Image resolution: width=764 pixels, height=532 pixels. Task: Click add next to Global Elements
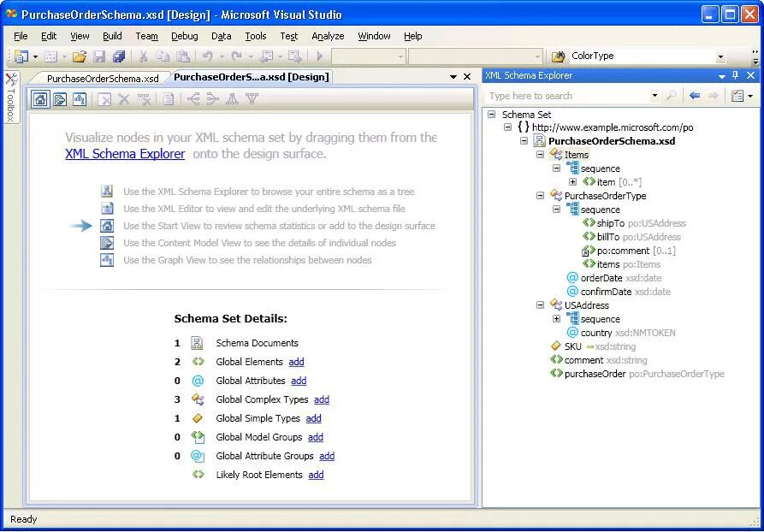tap(296, 362)
